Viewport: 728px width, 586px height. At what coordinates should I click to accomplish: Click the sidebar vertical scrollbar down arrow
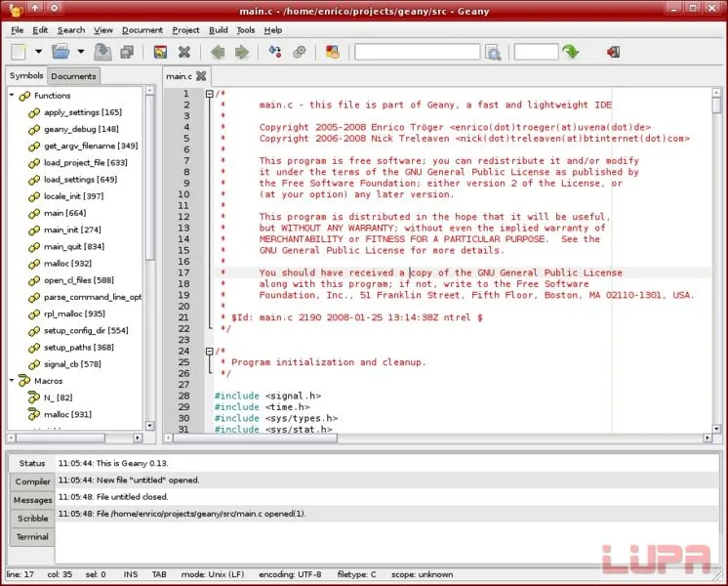coord(149,425)
